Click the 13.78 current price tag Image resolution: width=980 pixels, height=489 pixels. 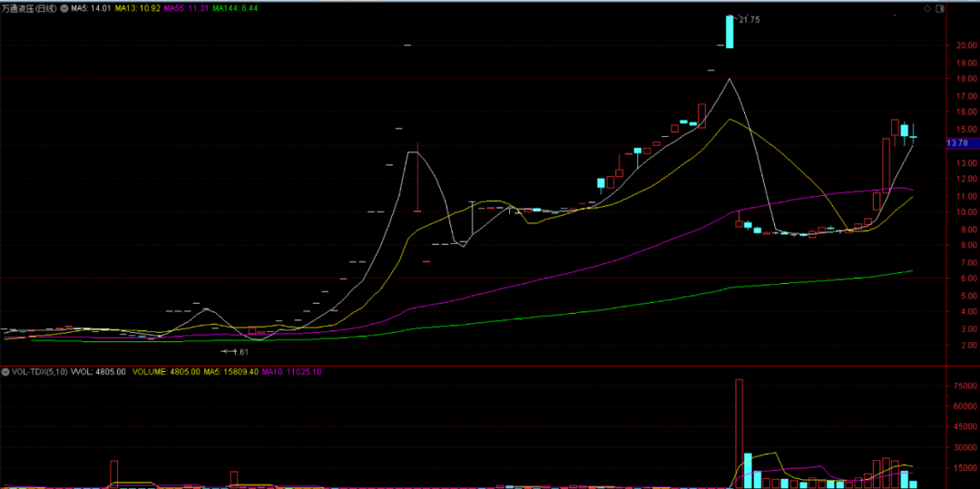(x=957, y=142)
